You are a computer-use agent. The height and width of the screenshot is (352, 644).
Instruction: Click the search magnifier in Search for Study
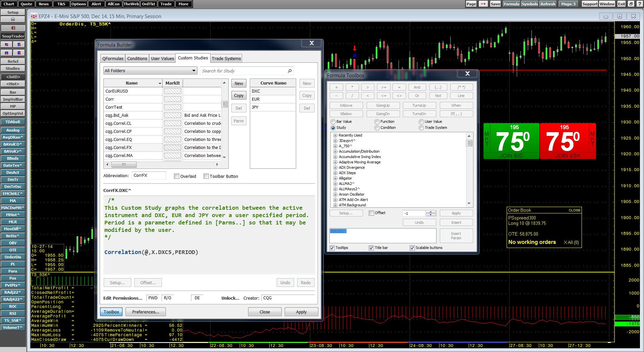289,71
